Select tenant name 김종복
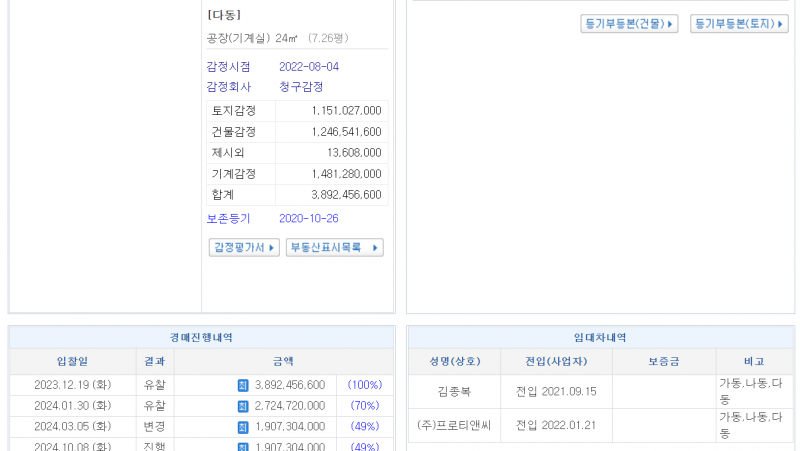 click(x=454, y=392)
